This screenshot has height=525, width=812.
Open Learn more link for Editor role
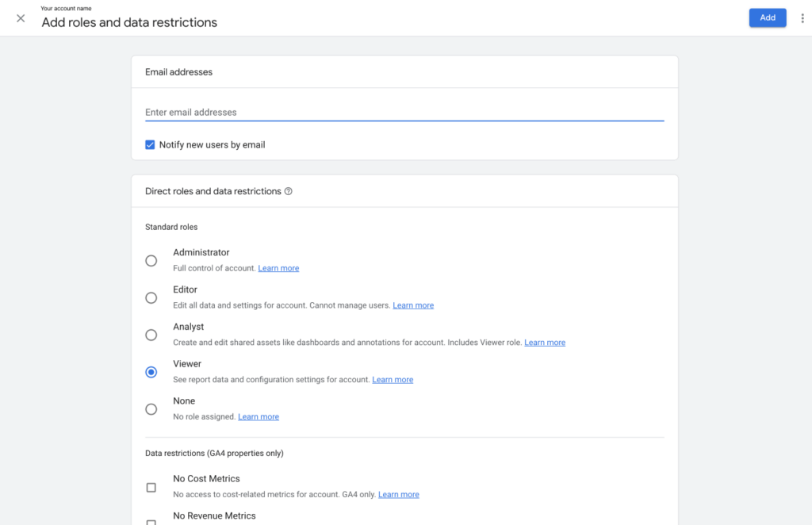tap(413, 305)
